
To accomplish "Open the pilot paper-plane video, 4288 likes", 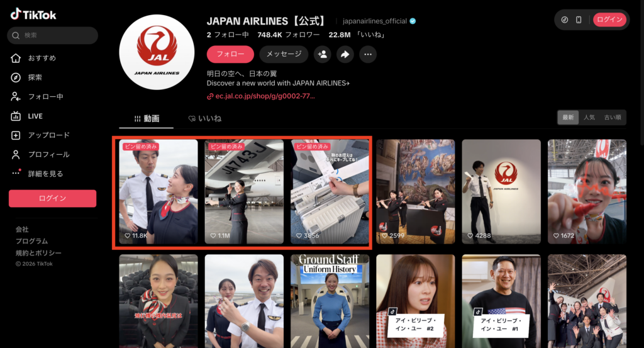I will tap(501, 191).
